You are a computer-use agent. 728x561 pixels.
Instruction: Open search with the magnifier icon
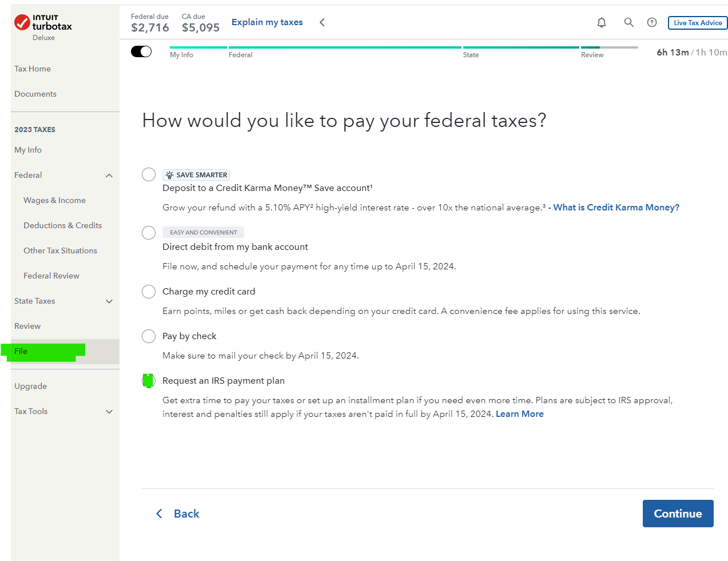click(628, 22)
